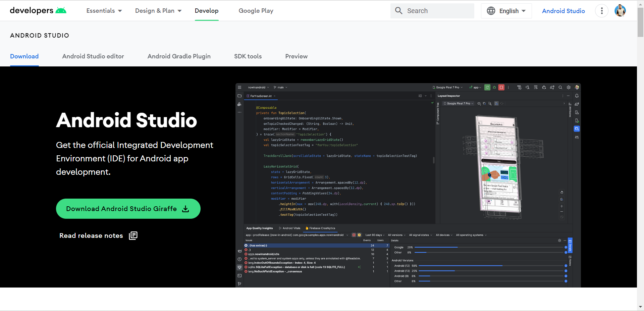Open the Preview tab
644x311 pixels.
[x=297, y=56]
